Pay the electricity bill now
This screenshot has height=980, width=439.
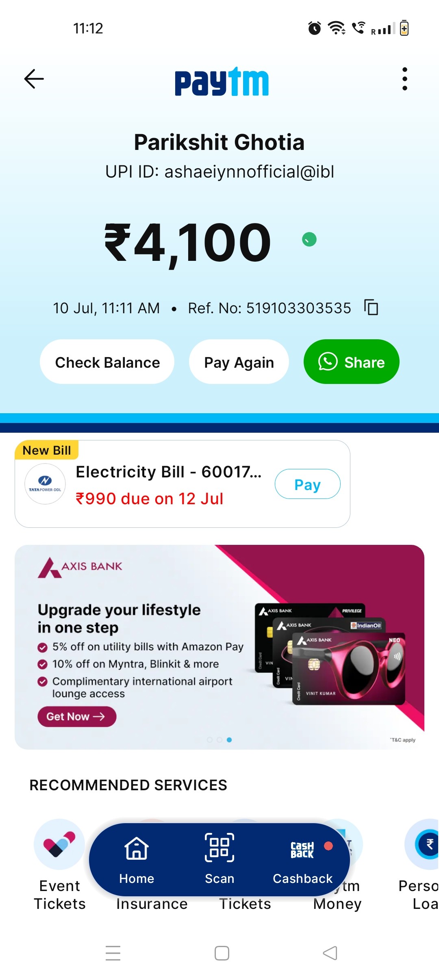click(308, 484)
